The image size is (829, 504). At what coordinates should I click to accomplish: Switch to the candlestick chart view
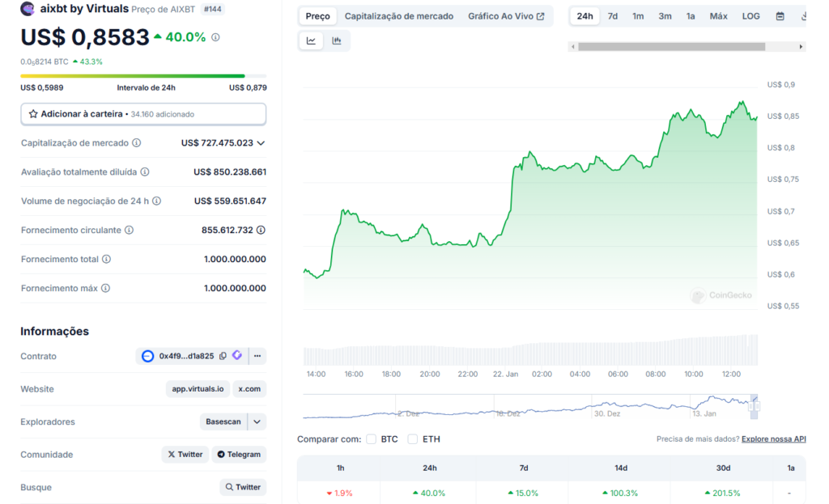tap(336, 40)
